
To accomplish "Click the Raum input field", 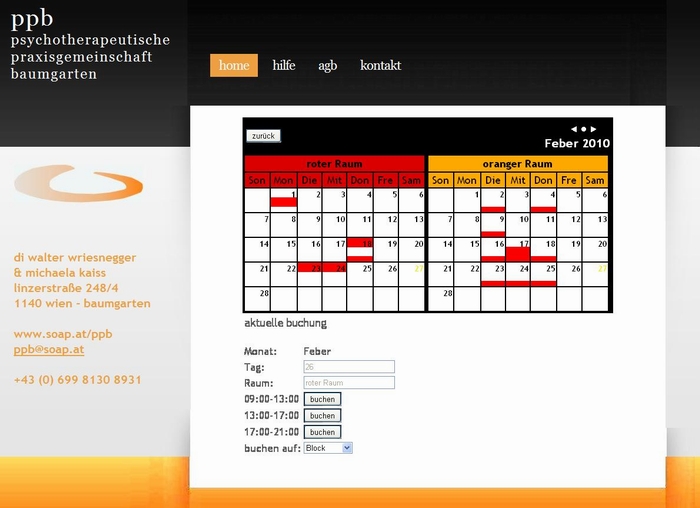I will click(x=349, y=383).
